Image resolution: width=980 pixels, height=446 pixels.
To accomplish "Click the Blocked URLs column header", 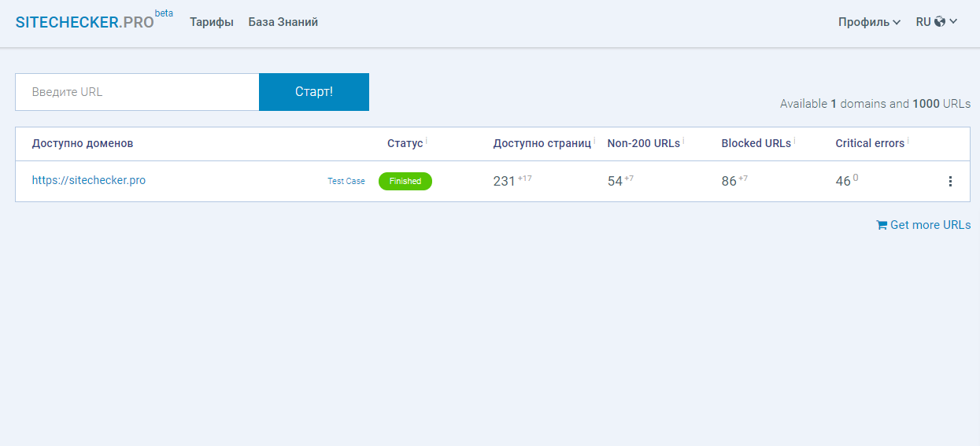I will (x=756, y=143).
